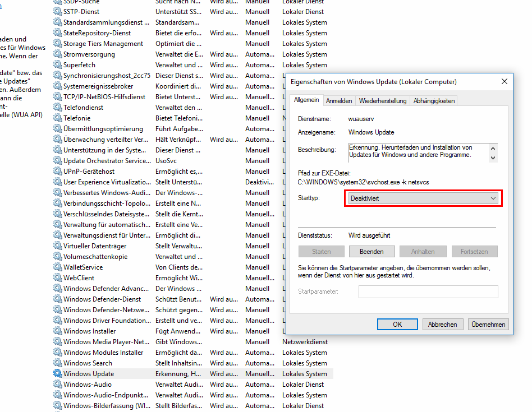Image resolution: width=532 pixels, height=412 pixels.
Task: Select the Windows Driver Foundation... row
Action: pyautogui.click(x=169, y=320)
